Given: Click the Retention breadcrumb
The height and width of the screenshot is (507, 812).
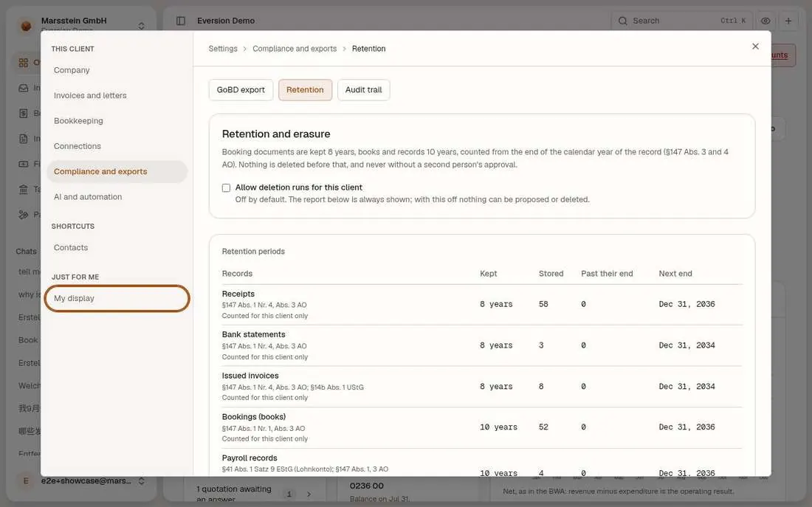Looking at the screenshot, I should pyautogui.click(x=368, y=49).
